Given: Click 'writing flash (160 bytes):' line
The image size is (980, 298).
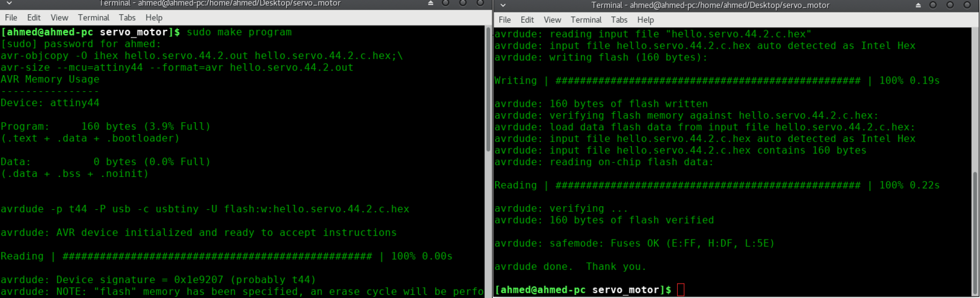Looking at the screenshot, I should click(601, 57).
